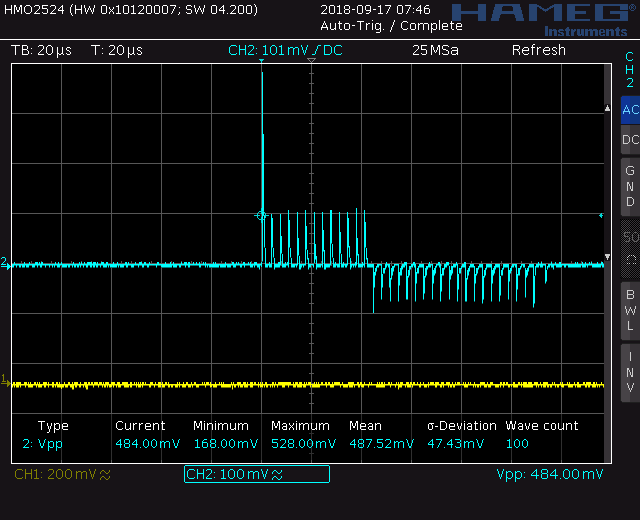Click the Type column header
The width and height of the screenshot is (640, 520).
click(53, 426)
